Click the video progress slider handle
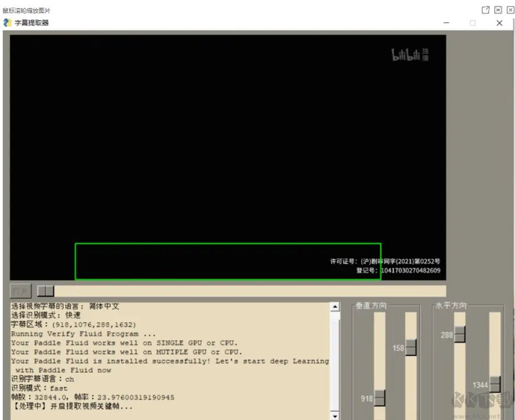 tap(45, 291)
